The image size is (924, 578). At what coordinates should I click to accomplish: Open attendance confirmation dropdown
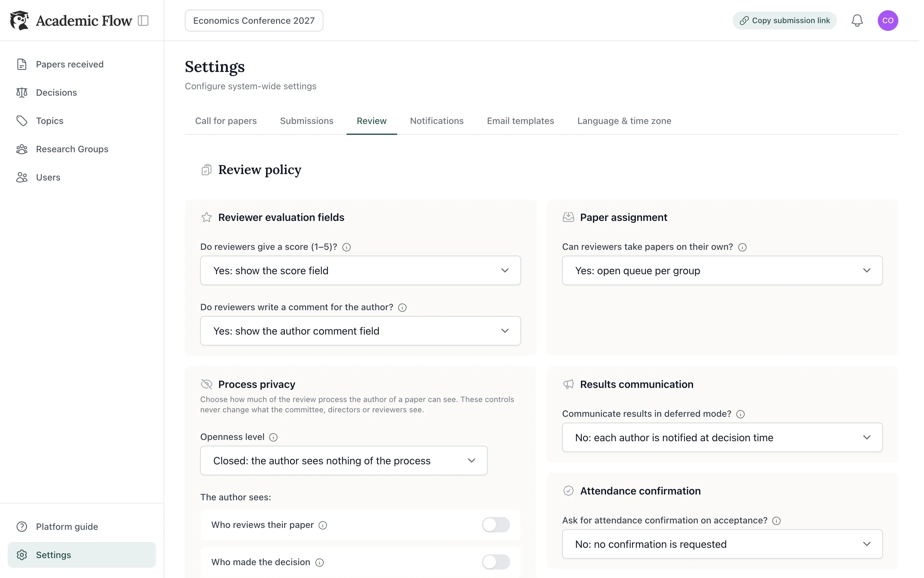click(722, 544)
